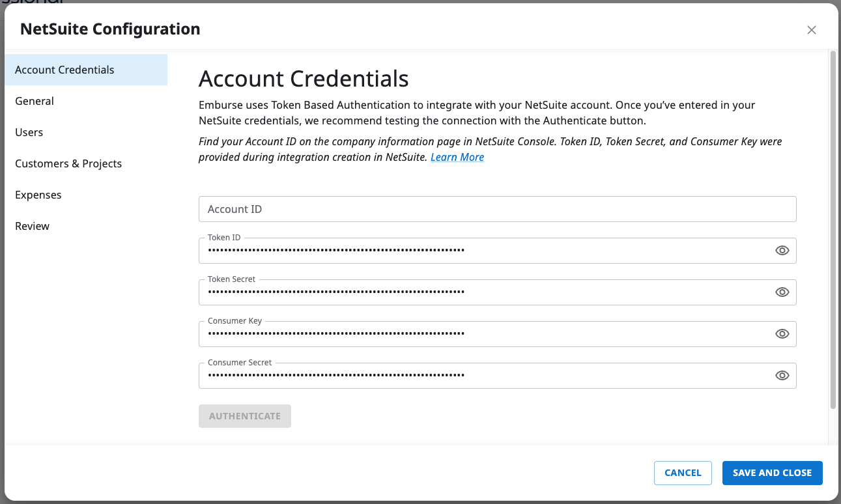Open the General section

[86, 101]
